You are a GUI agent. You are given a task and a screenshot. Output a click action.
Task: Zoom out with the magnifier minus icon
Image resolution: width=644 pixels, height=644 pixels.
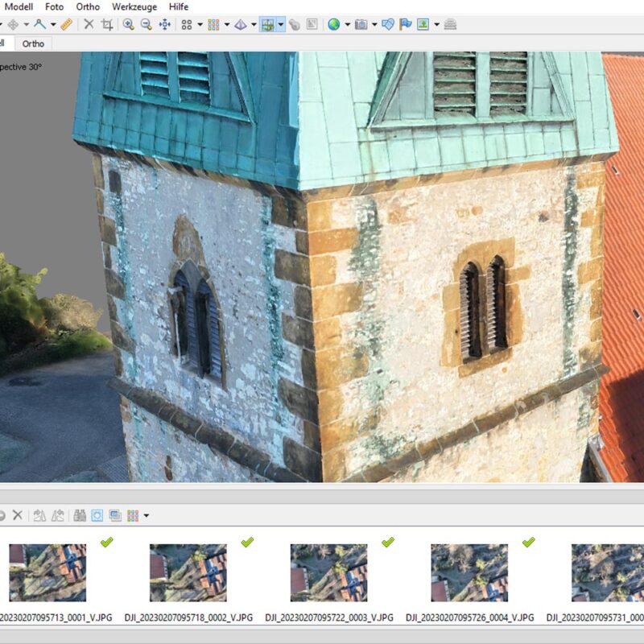[147, 24]
